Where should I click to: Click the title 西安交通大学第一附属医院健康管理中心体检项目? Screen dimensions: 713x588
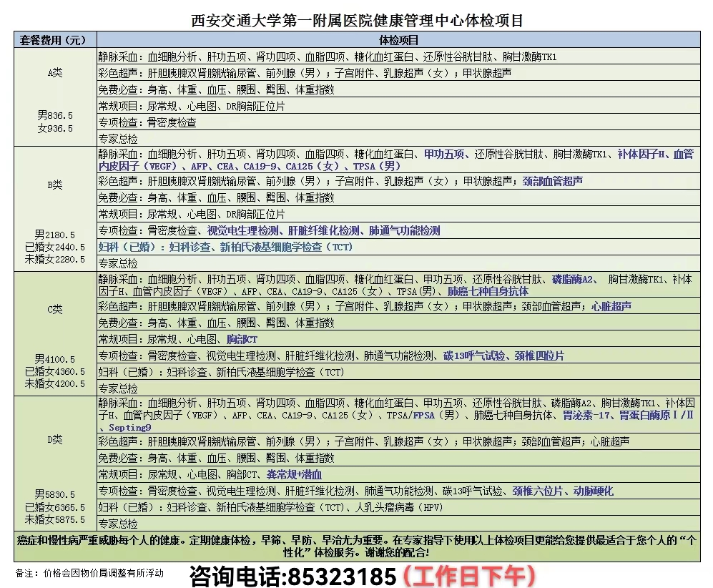coord(357,21)
